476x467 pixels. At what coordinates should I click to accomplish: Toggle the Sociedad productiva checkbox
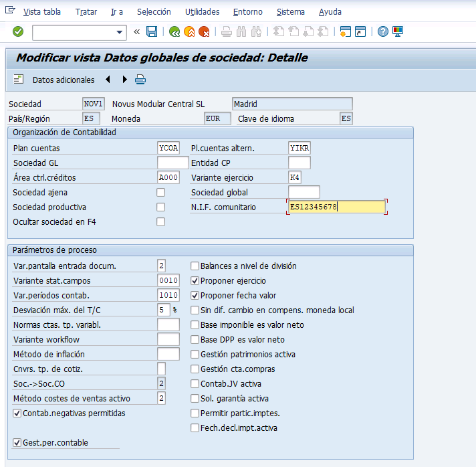coord(161,207)
